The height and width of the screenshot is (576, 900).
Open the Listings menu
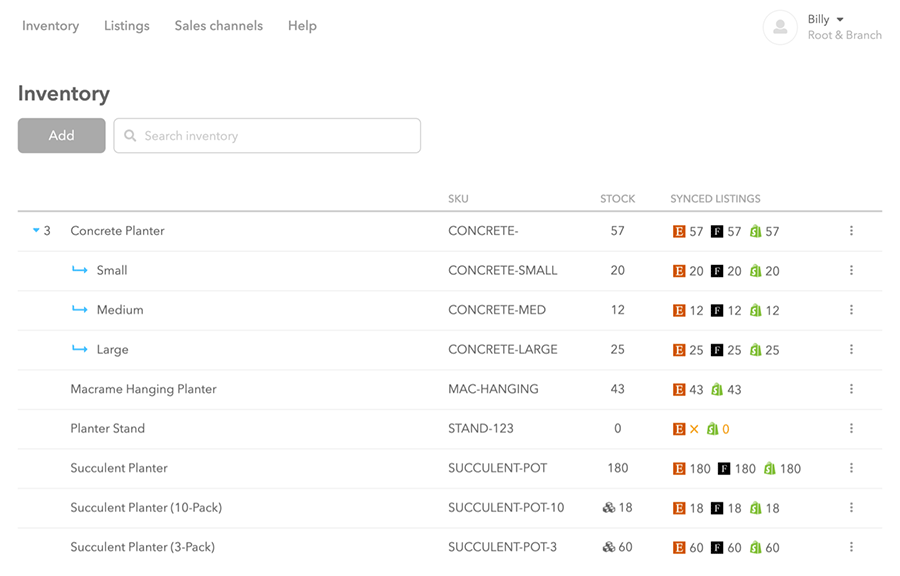[127, 26]
